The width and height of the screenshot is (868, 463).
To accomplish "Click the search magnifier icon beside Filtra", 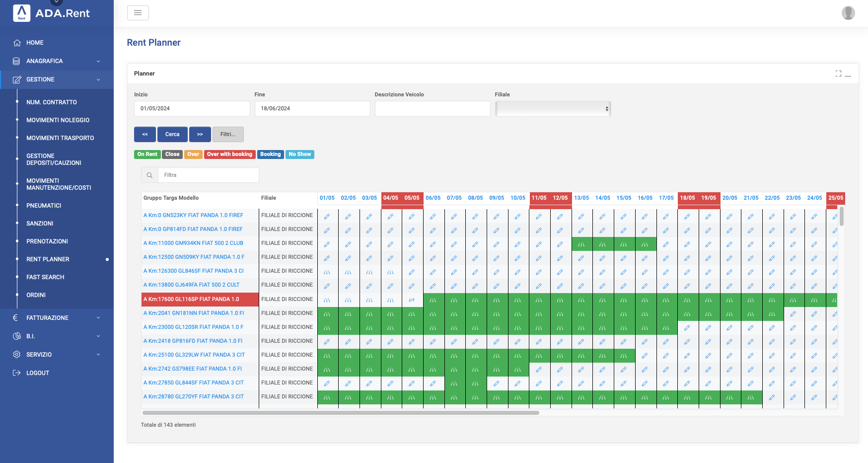I will (149, 175).
